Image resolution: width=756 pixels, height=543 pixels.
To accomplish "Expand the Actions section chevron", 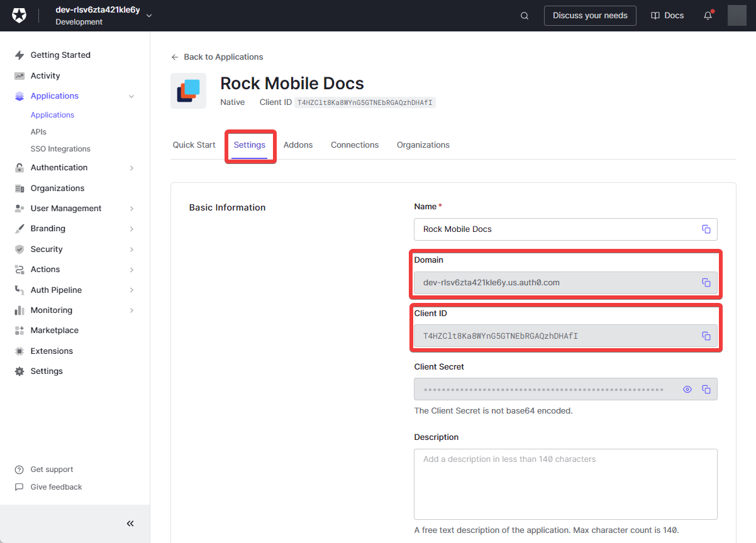I will pyautogui.click(x=131, y=270).
